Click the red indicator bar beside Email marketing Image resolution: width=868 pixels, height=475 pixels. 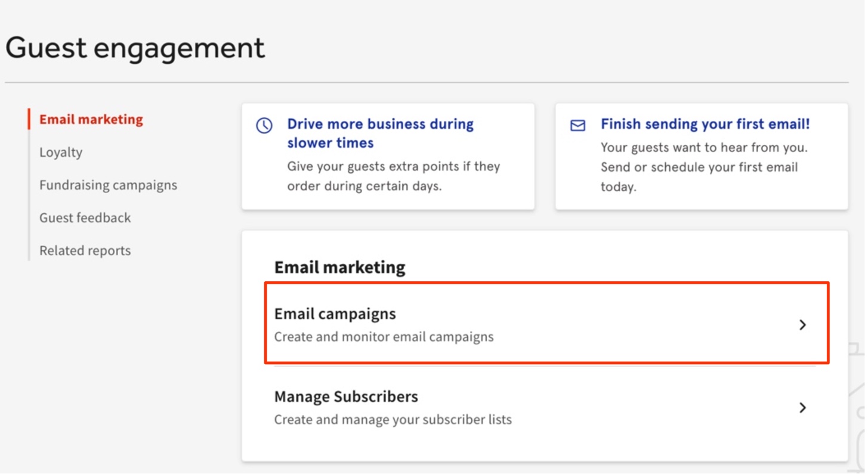coord(29,119)
